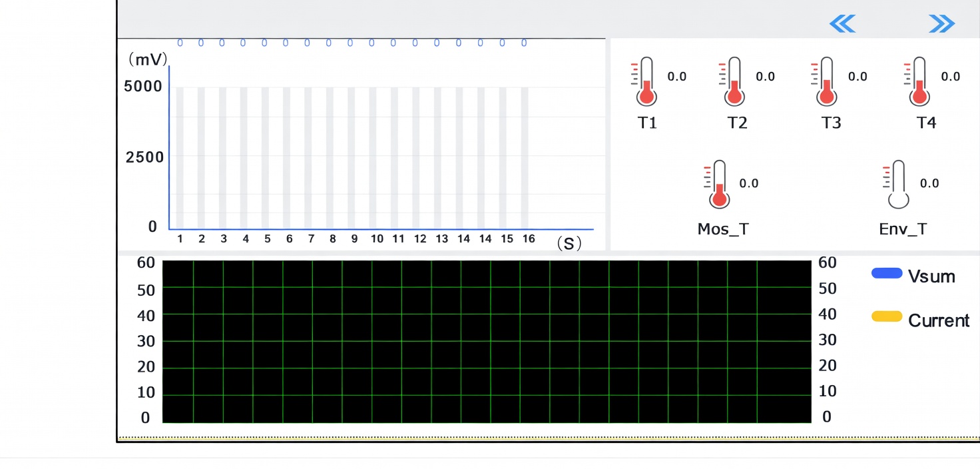Select cell 1 voltage bar
This screenshot has width=980, height=469.
click(180, 158)
